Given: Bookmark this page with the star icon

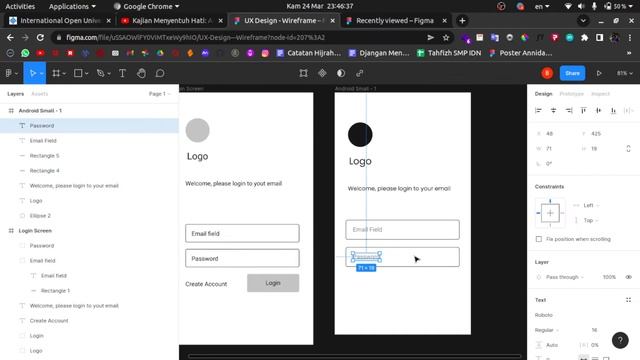Looking at the screenshot, I should (x=446, y=38).
